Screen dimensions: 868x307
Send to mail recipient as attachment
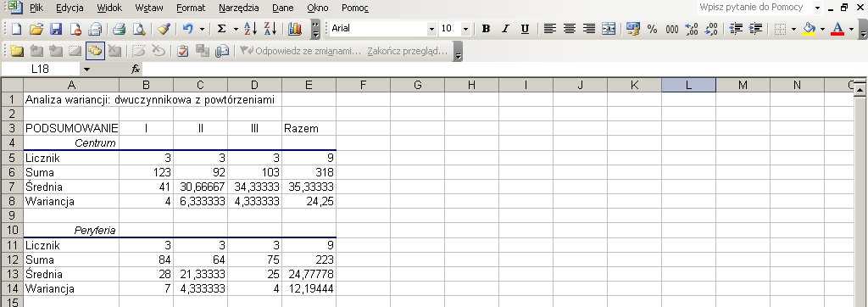222,51
